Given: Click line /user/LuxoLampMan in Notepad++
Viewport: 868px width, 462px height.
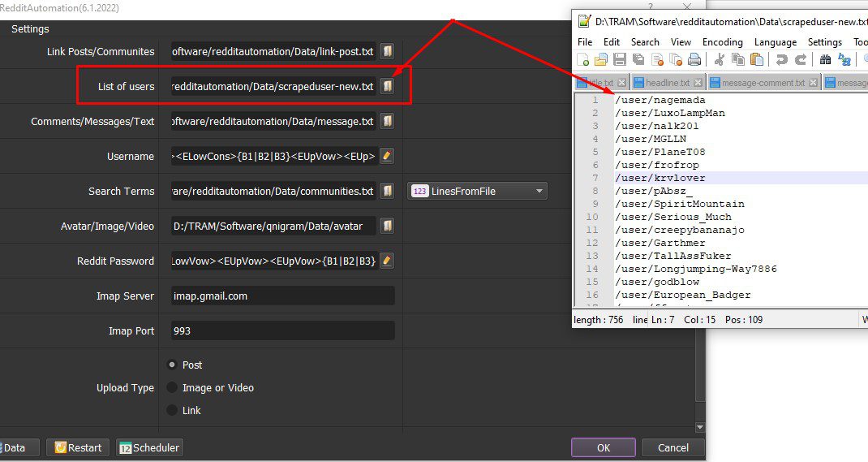Looking at the screenshot, I should [670, 113].
